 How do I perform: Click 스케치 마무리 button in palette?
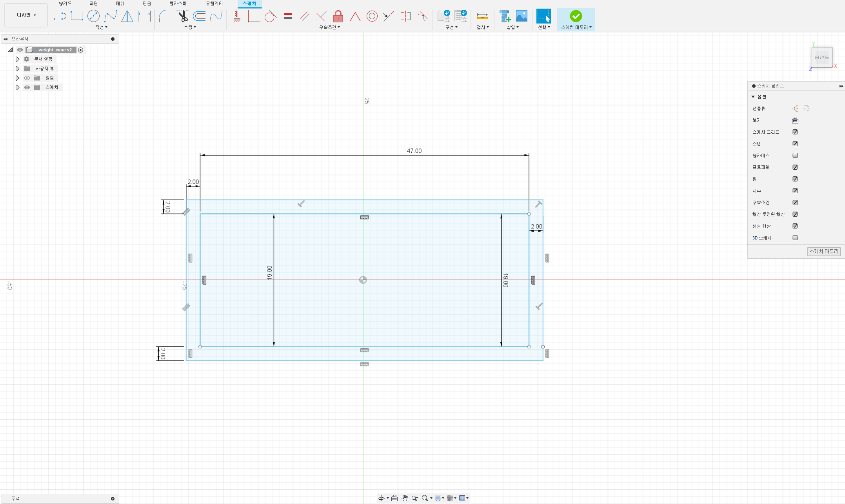pos(823,251)
